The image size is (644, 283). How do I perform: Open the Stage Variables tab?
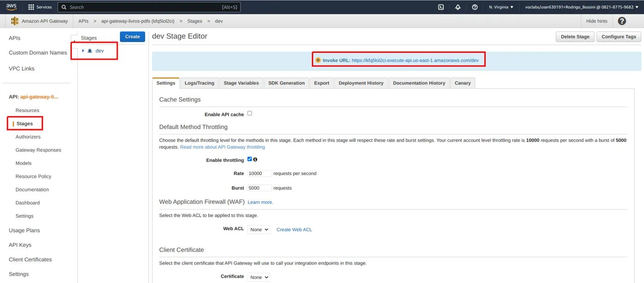[241, 83]
